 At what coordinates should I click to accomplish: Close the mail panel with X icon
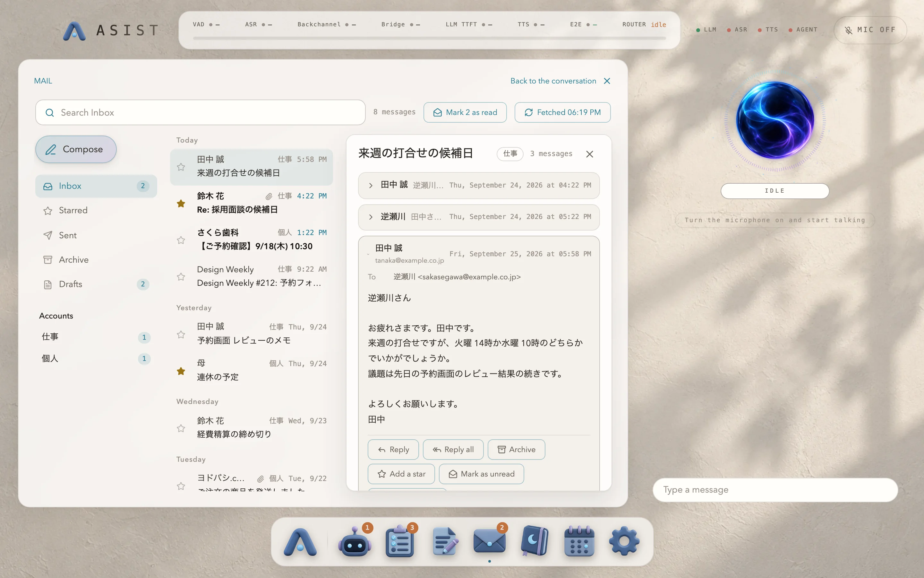607,81
